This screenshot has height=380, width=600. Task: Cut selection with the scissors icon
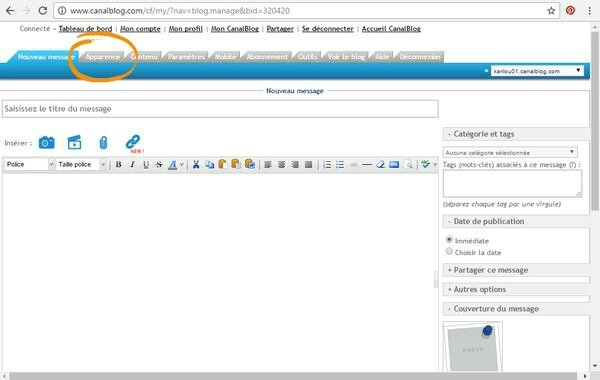click(x=196, y=165)
